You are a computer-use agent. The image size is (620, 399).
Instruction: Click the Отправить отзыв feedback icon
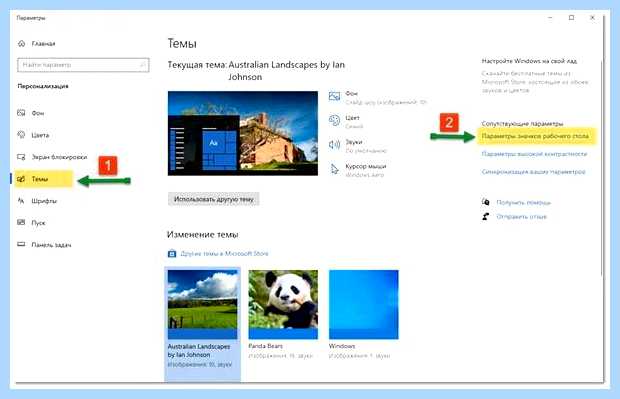tap(486, 216)
